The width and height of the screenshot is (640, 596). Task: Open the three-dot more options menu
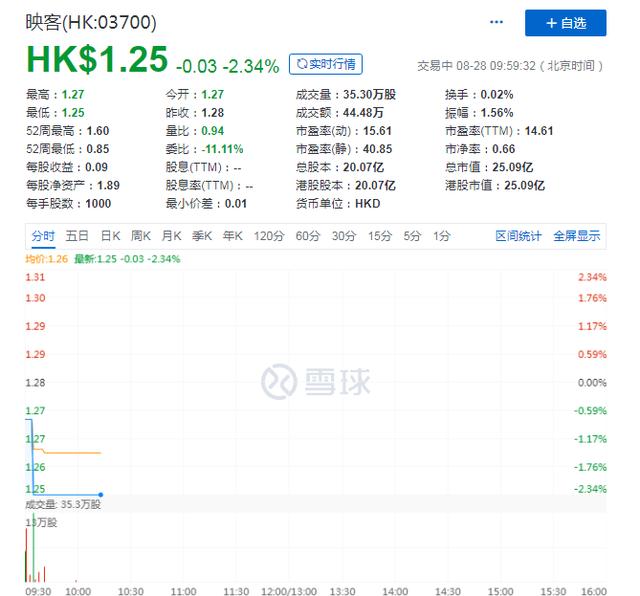pos(496,22)
